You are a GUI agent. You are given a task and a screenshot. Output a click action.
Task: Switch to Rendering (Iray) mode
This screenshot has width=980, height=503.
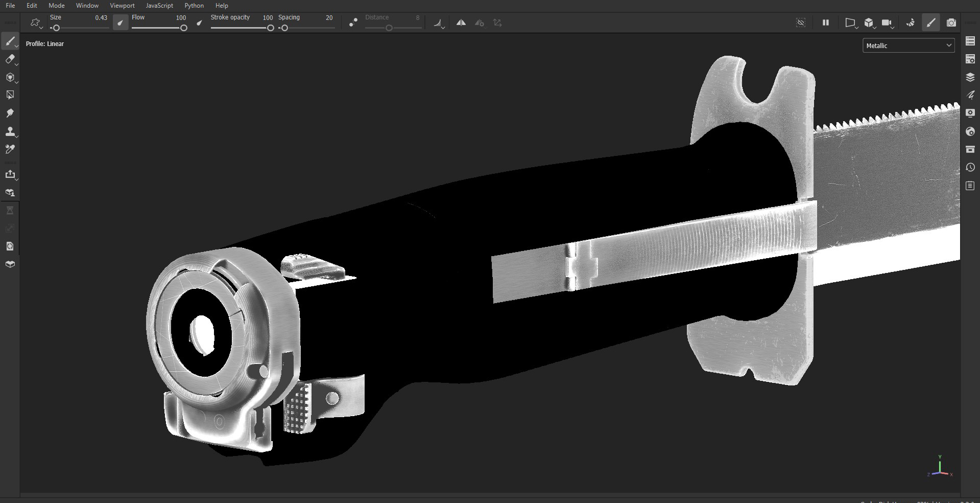pyautogui.click(x=910, y=23)
